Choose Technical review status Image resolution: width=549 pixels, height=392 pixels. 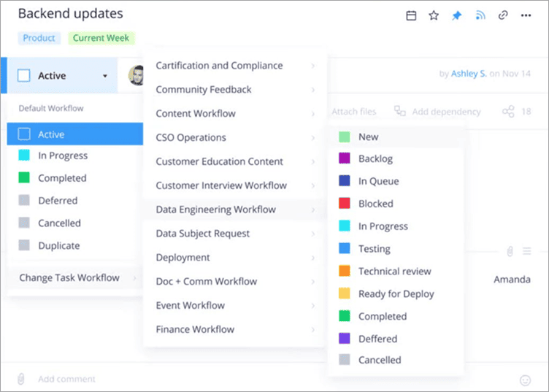coord(396,272)
